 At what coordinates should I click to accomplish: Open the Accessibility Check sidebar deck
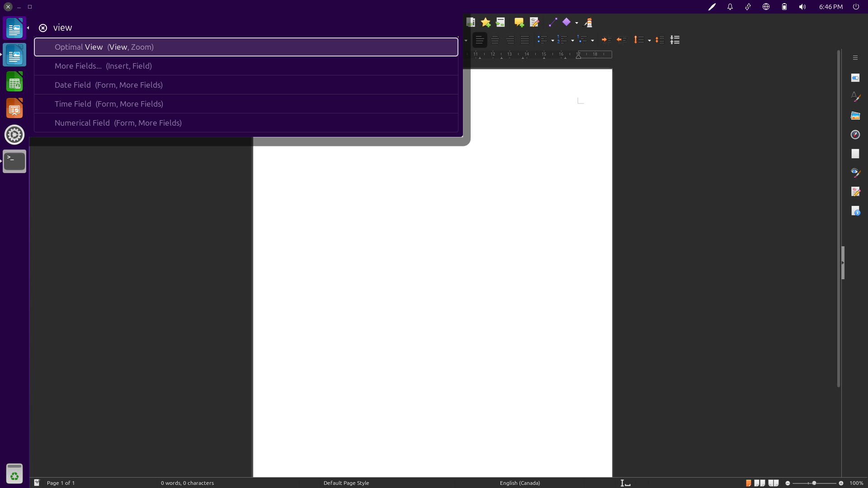(855, 211)
